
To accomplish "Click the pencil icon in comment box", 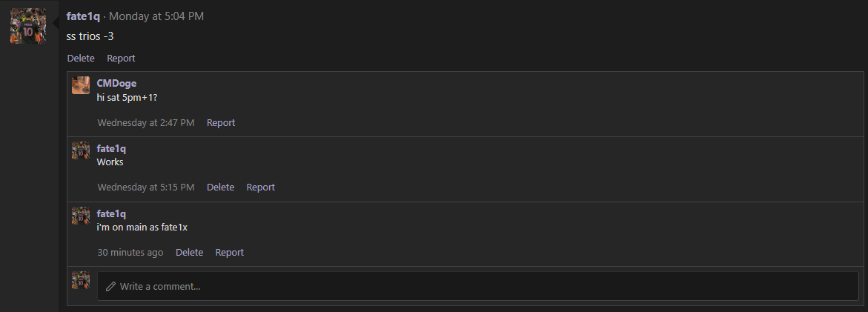I will [x=111, y=286].
